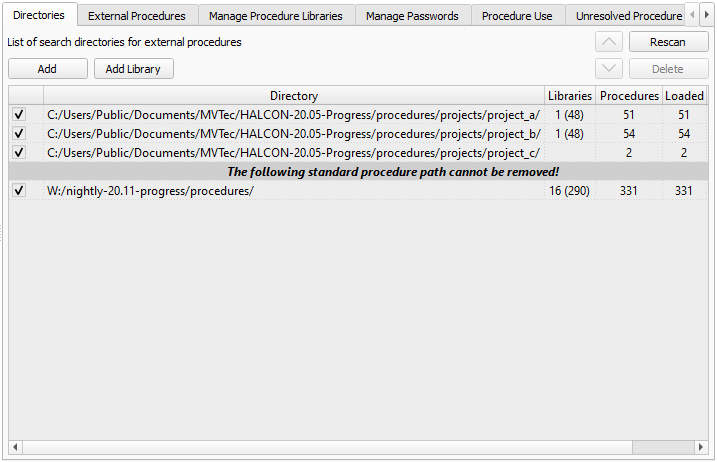Click the move down arrow button
This screenshot has width=717, height=462.
[x=609, y=69]
